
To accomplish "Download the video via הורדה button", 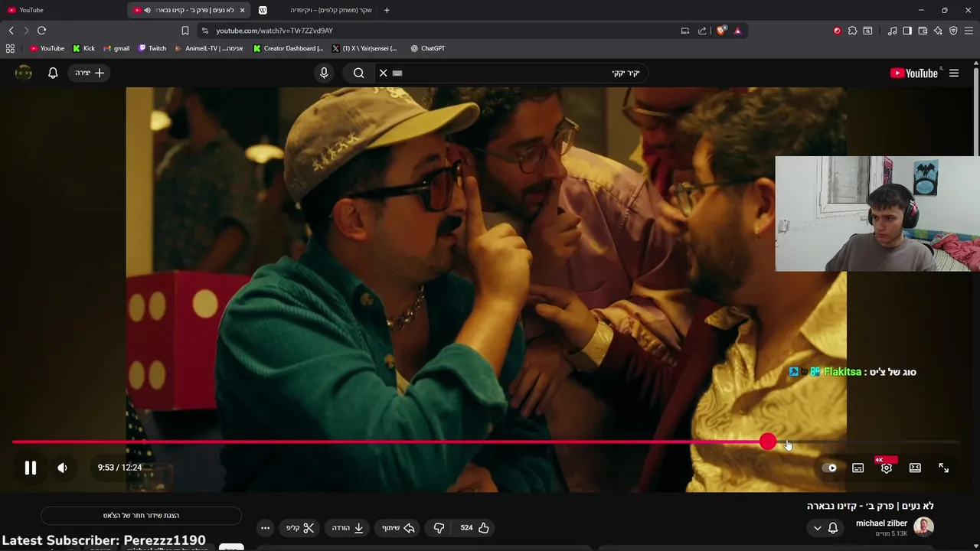I will point(347,527).
